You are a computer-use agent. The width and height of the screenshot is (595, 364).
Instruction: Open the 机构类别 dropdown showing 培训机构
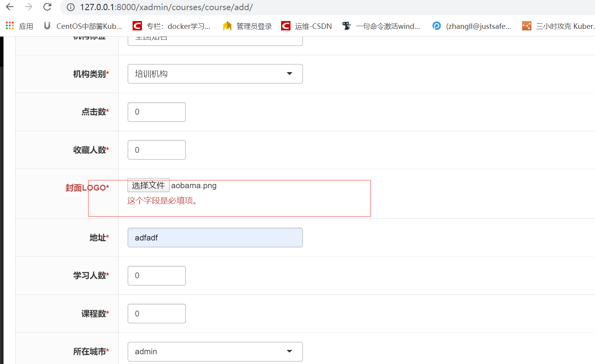pos(215,74)
